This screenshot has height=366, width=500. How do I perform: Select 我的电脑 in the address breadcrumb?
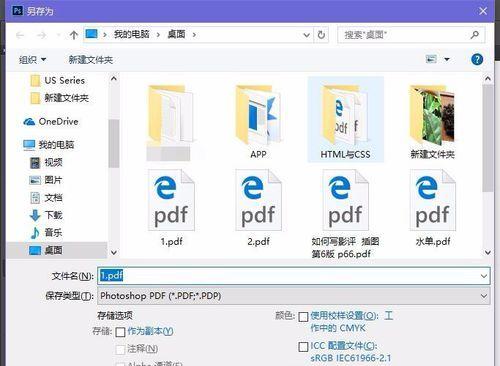pyautogui.click(x=132, y=34)
